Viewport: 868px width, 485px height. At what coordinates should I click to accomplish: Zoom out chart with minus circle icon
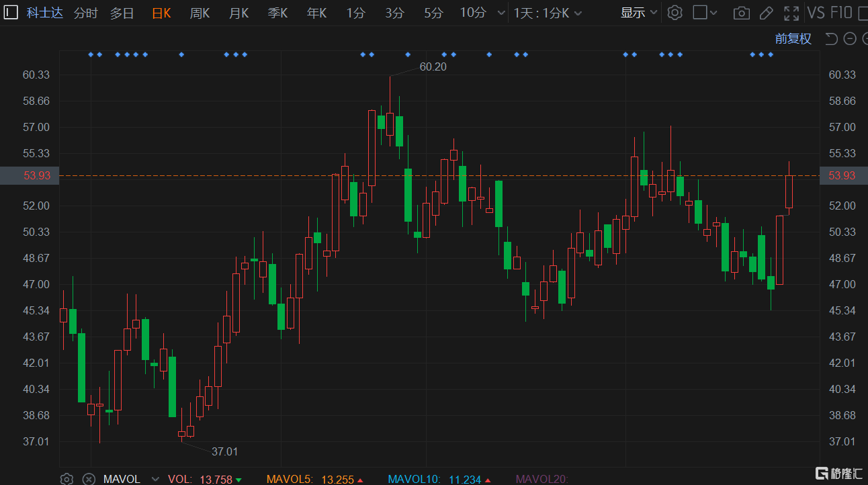(849, 39)
